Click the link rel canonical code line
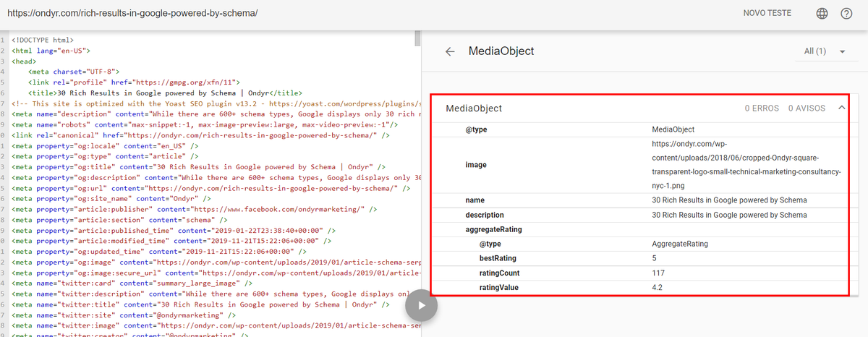This screenshot has height=337, width=868. coord(201,135)
